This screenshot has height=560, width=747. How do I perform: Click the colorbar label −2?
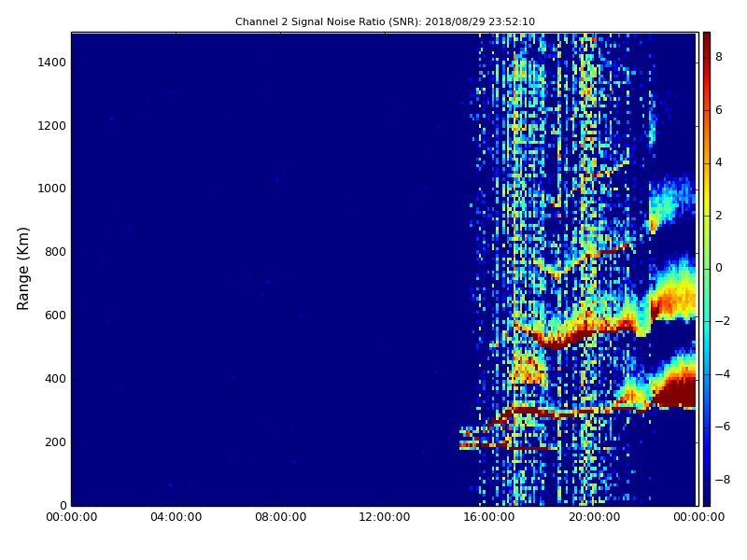[x=723, y=321]
